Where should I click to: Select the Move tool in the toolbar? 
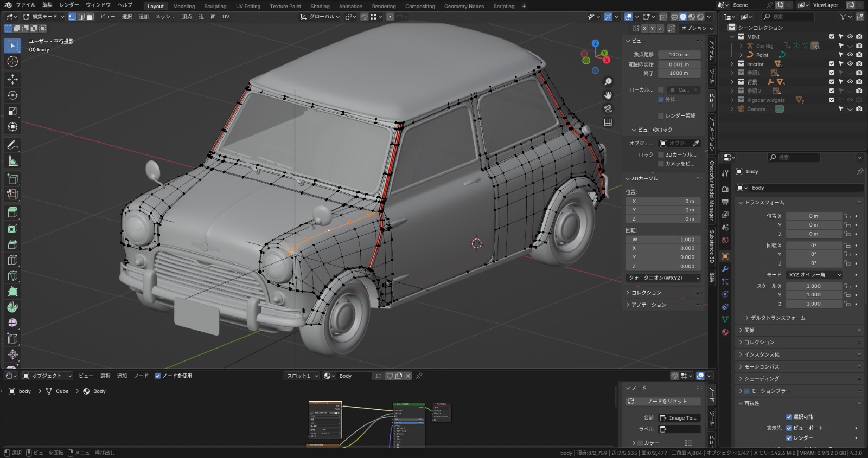(12, 79)
